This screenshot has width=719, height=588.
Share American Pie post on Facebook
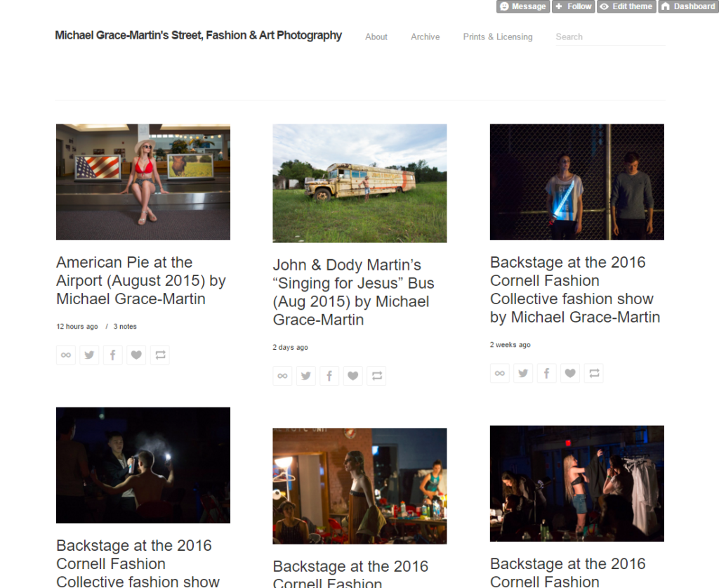[113, 355]
